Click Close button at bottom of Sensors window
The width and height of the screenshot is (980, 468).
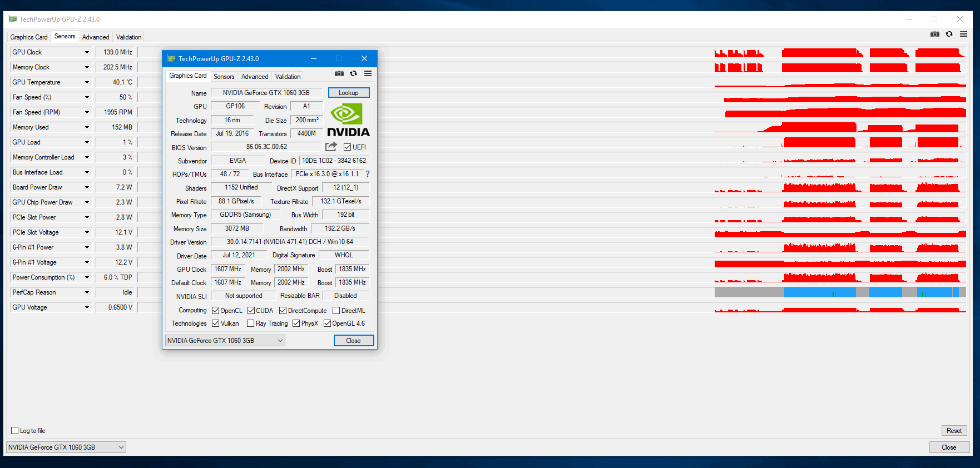(949, 447)
